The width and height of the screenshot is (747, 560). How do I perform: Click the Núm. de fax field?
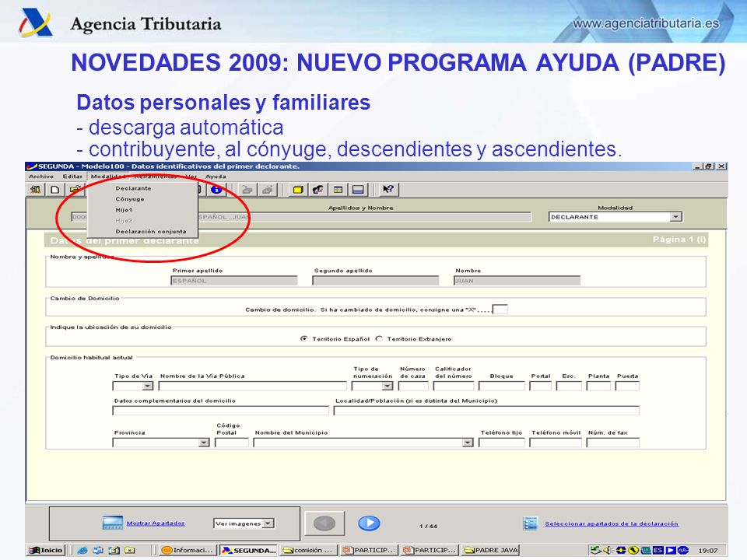click(612, 443)
